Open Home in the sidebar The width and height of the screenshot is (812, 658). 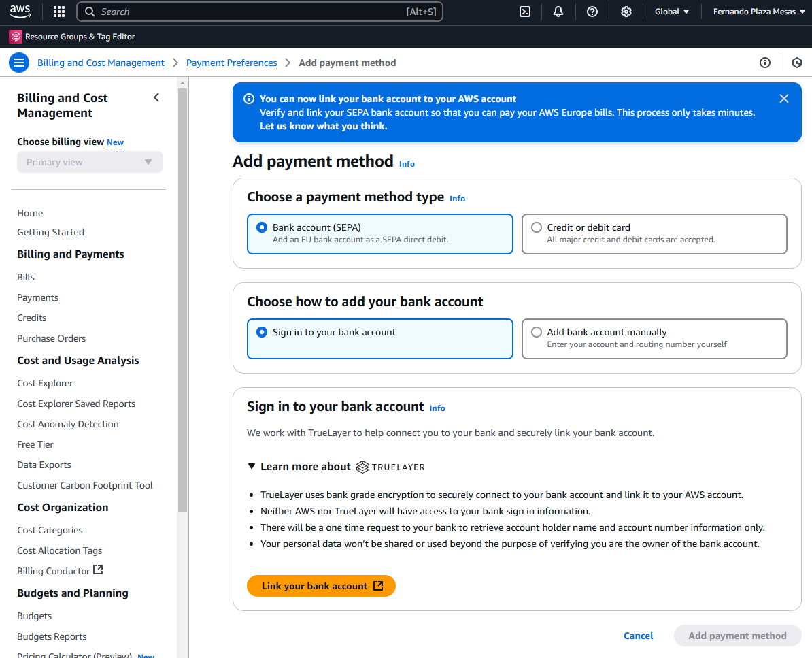(30, 213)
